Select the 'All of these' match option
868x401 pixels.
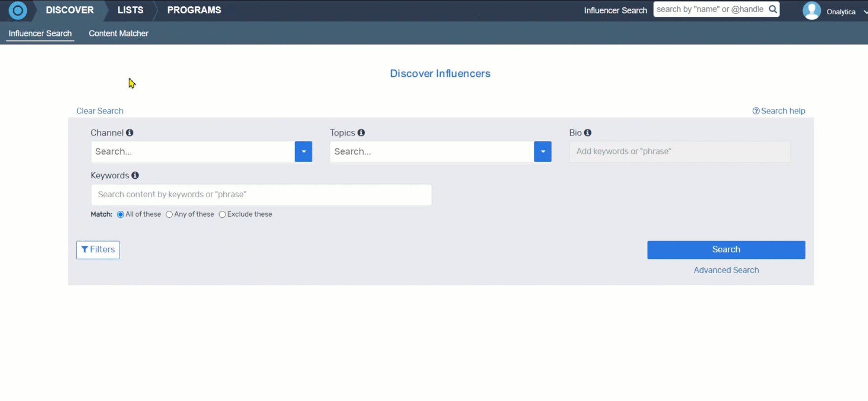click(x=121, y=214)
